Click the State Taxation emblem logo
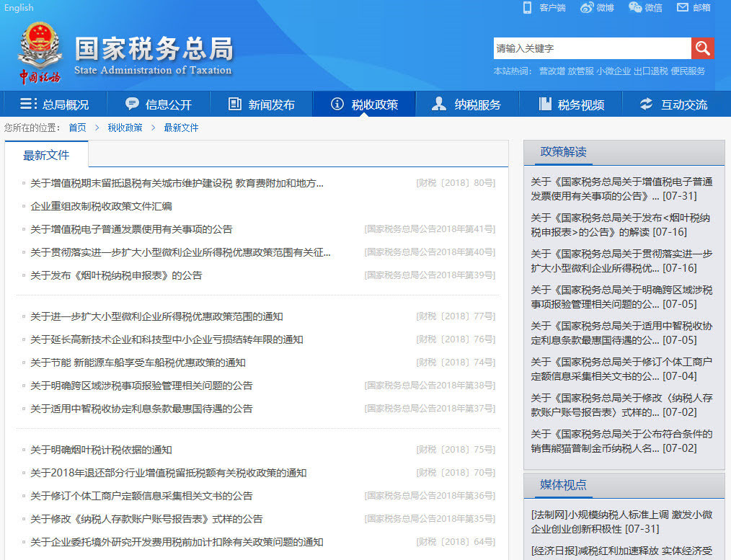731x560 pixels. [x=40, y=53]
